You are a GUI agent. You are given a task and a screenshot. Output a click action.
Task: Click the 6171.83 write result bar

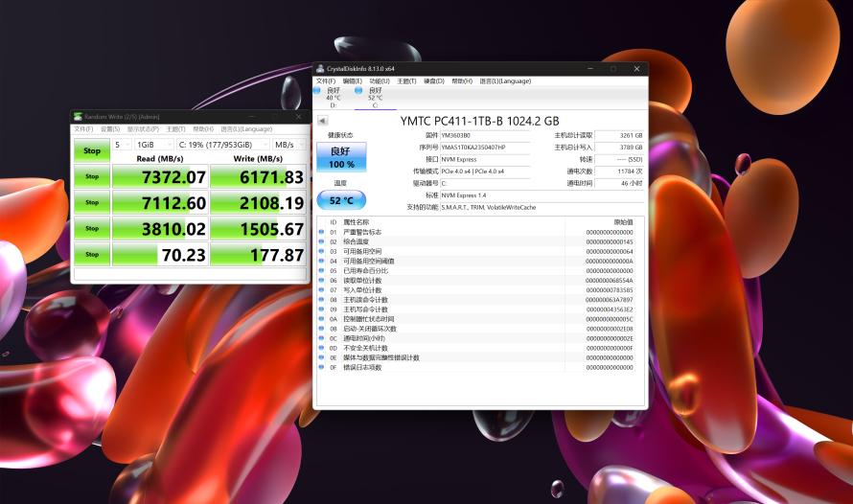[258, 176]
